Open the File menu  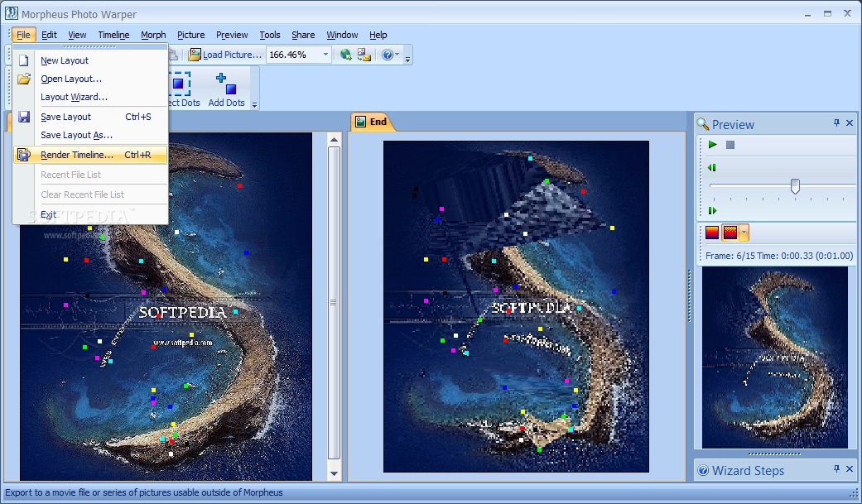click(23, 35)
